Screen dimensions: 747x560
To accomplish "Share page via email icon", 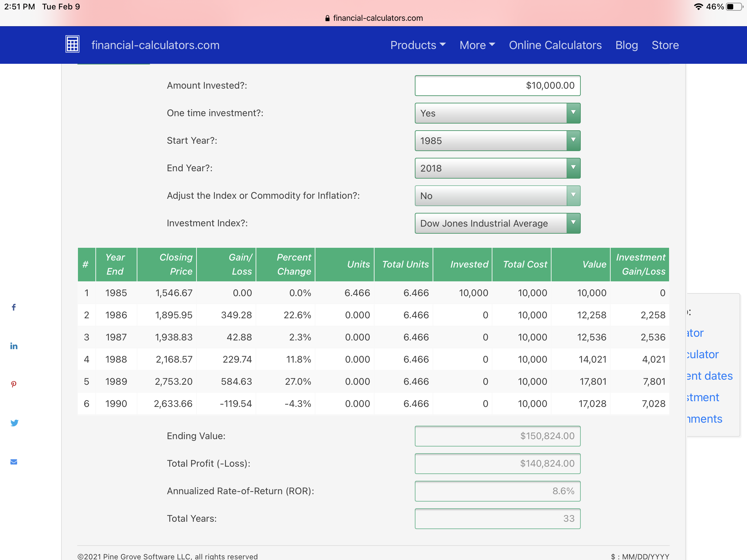I will 14,462.
